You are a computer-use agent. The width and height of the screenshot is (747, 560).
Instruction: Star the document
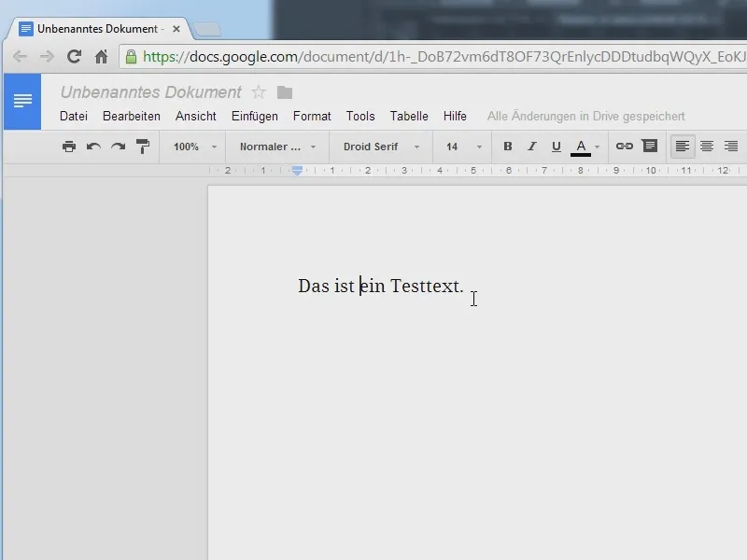click(x=259, y=91)
